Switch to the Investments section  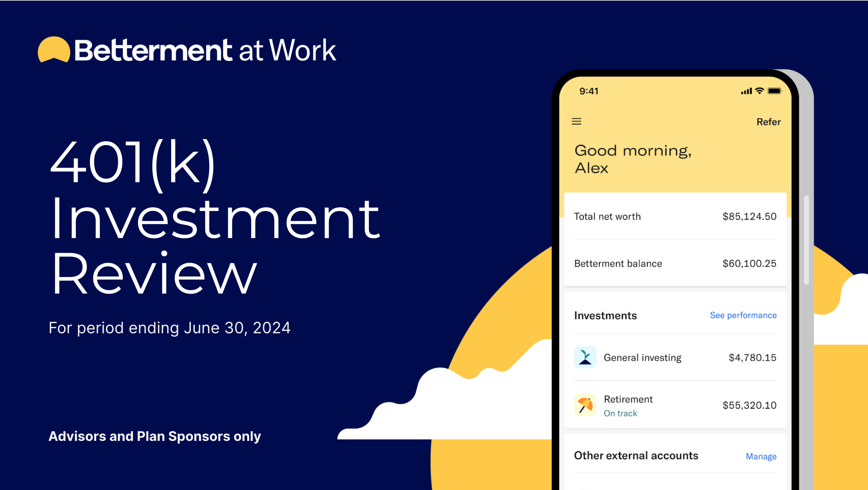click(605, 315)
